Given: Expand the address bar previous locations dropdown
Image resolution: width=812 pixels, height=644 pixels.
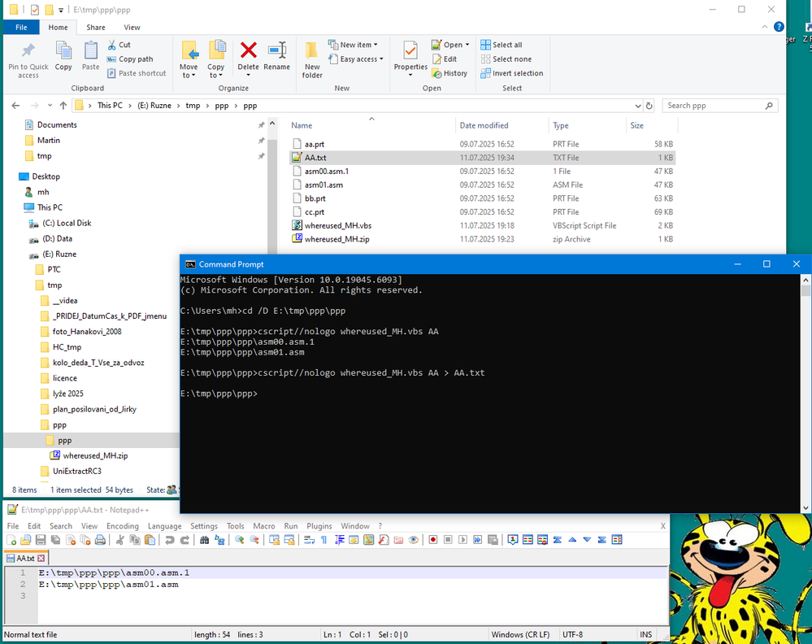Looking at the screenshot, I should click(636, 106).
